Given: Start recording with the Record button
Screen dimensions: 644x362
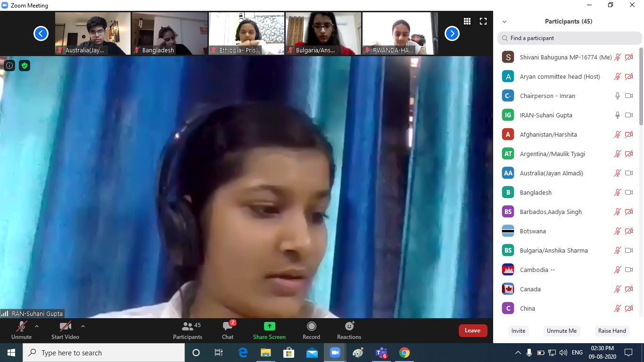Looking at the screenshot, I should (311, 330).
